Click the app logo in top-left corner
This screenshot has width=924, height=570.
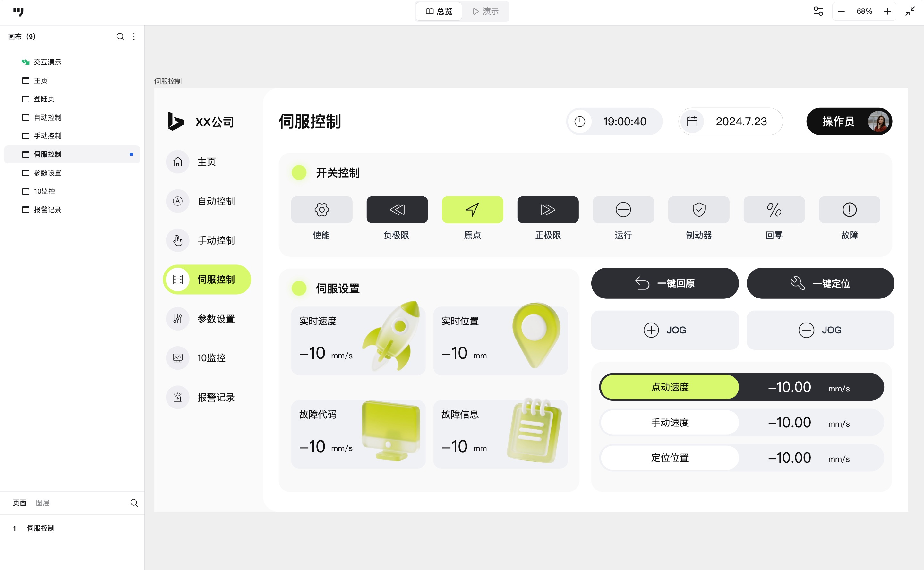[x=18, y=12]
